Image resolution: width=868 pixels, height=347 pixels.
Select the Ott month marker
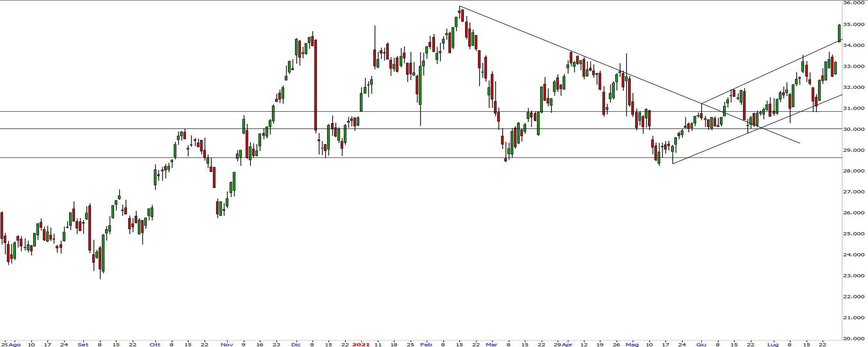(155, 345)
